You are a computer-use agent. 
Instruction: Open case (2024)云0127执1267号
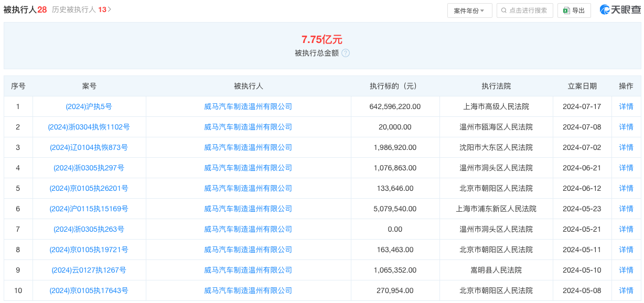tap(89, 270)
